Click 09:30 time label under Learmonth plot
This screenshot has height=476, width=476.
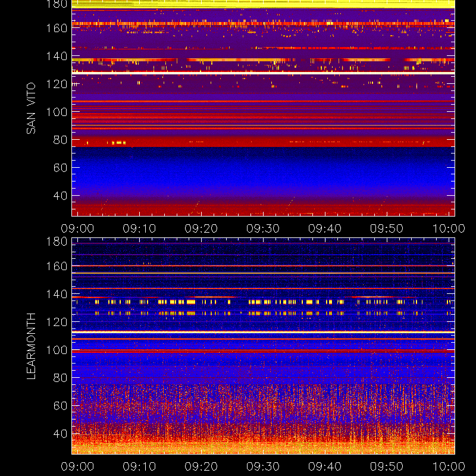[x=263, y=466]
